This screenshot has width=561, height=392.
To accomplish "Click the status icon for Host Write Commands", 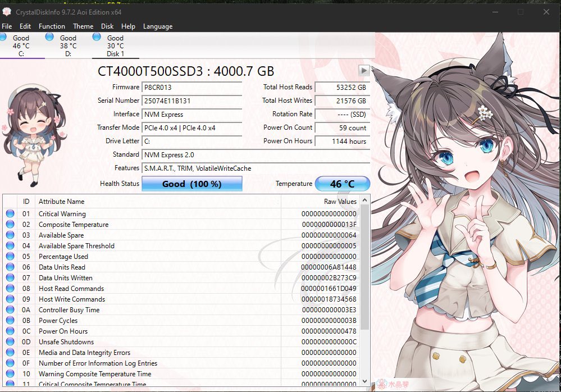I will coord(10,299).
